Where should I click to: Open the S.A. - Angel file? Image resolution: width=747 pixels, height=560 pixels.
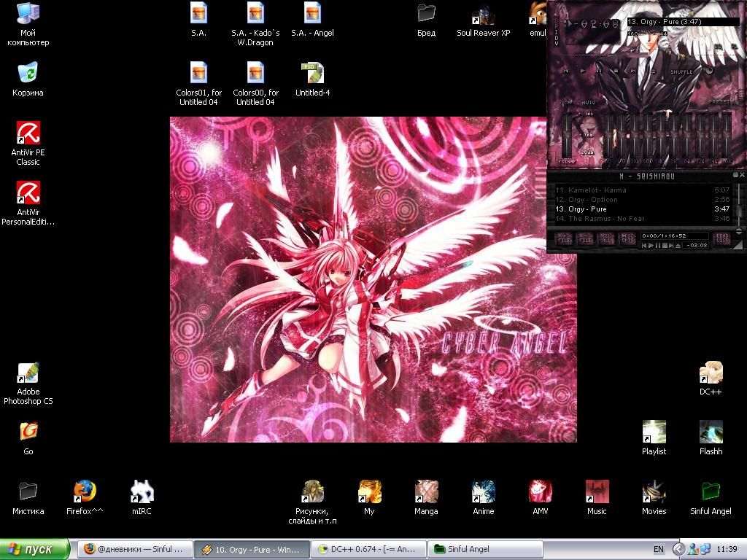(312, 19)
